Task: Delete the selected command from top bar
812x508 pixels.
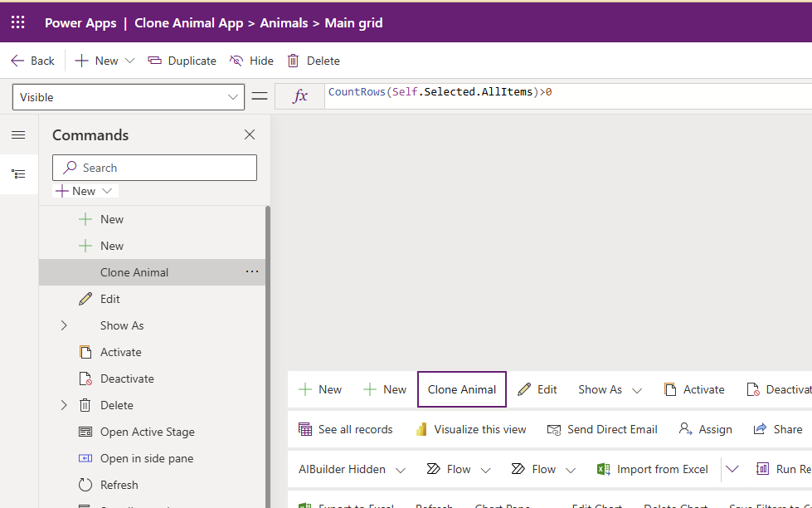Action: point(314,61)
